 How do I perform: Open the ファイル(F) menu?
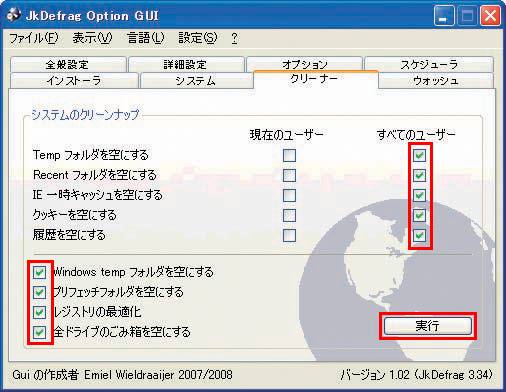tap(34, 38)
